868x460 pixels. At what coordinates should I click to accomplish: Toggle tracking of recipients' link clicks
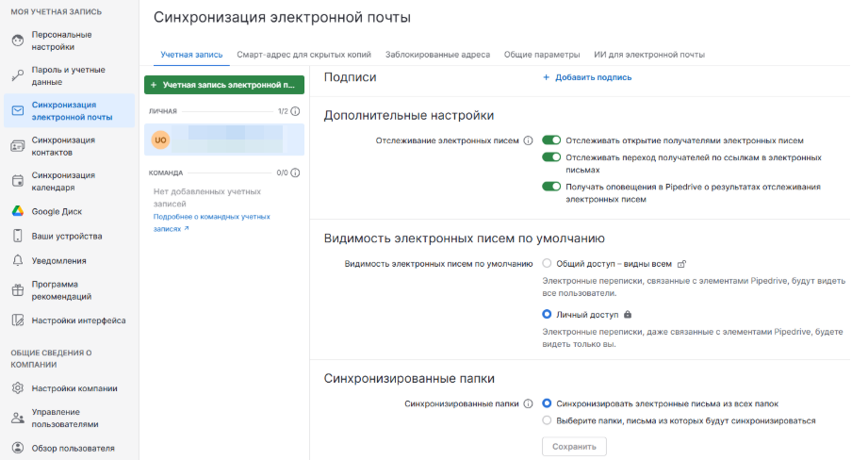[551, 157]
